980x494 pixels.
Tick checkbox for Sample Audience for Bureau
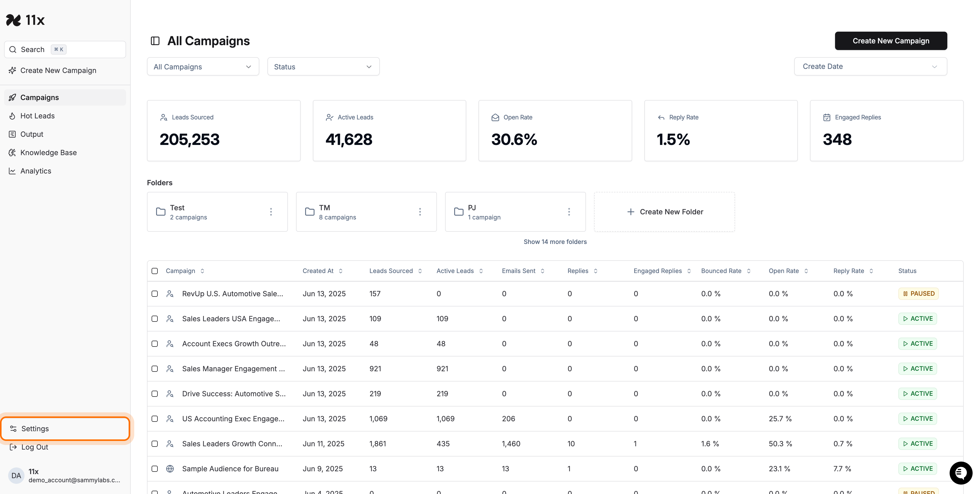(154, 468)
